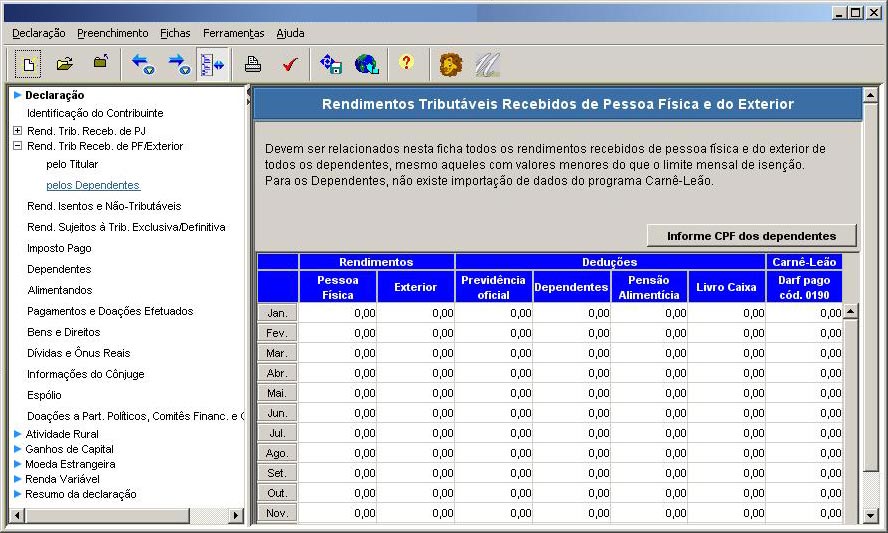This screenshot has width=888, height=533.
Task: Click the Jan. month row button
Action: click(277, 313)
